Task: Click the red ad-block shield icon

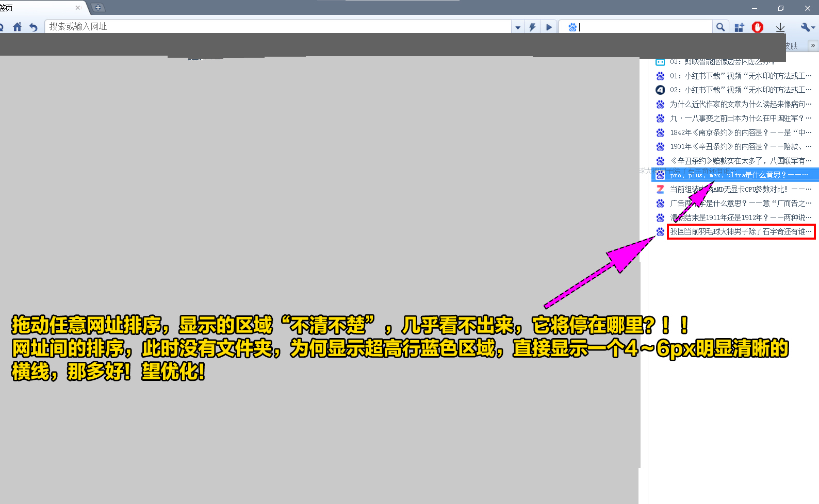Action: pyautogui.click(x=757, y=27)
